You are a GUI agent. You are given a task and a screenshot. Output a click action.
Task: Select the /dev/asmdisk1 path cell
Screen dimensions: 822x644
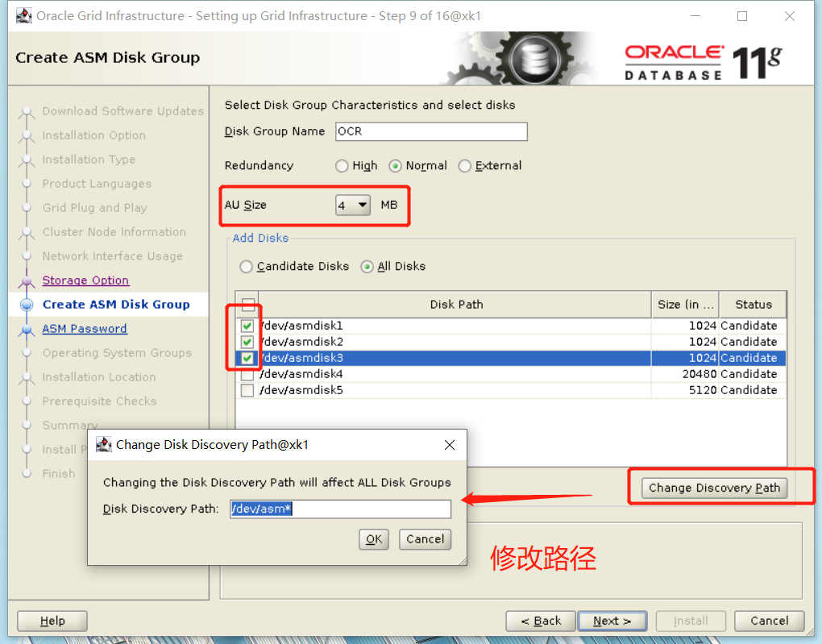[455, 326]
